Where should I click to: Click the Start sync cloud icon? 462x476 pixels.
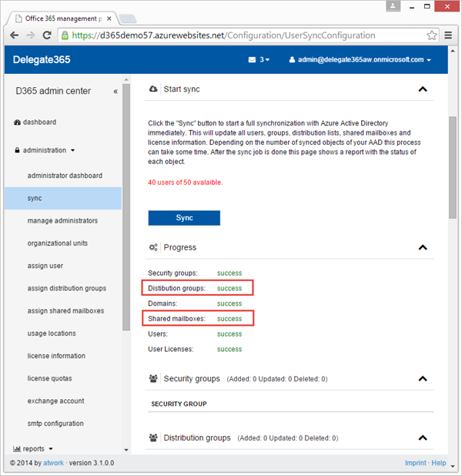point(153,89)
